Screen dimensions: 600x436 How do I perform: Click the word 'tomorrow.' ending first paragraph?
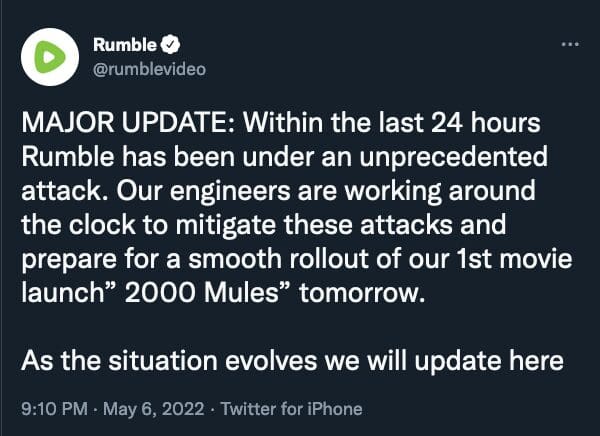tap(362, 294)
